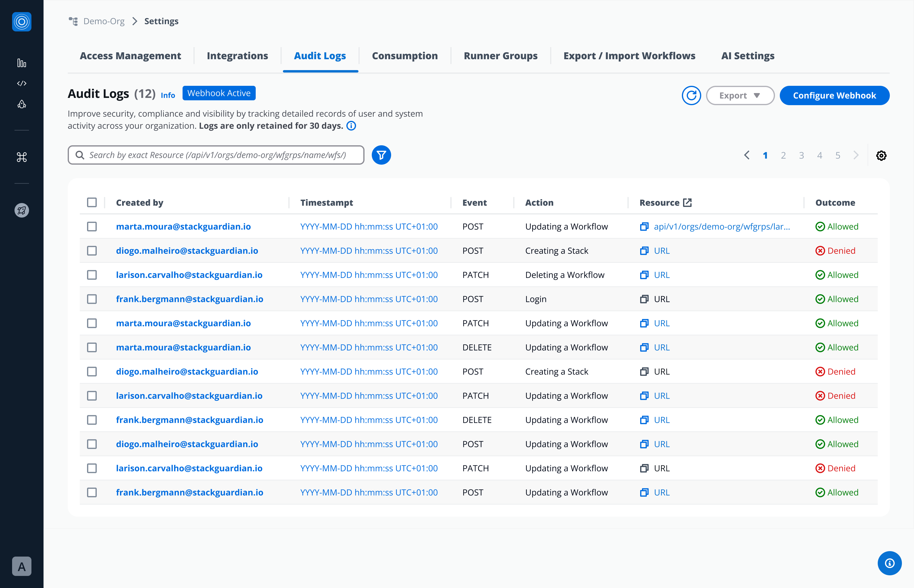Toggle the select-all checkbox in the table header
Screen dimensions: 914x588
point(92,202)
